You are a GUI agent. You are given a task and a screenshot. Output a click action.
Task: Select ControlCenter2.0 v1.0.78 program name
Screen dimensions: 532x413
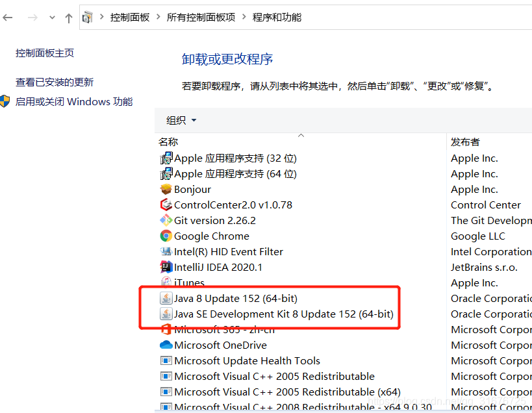coord(233,205)
